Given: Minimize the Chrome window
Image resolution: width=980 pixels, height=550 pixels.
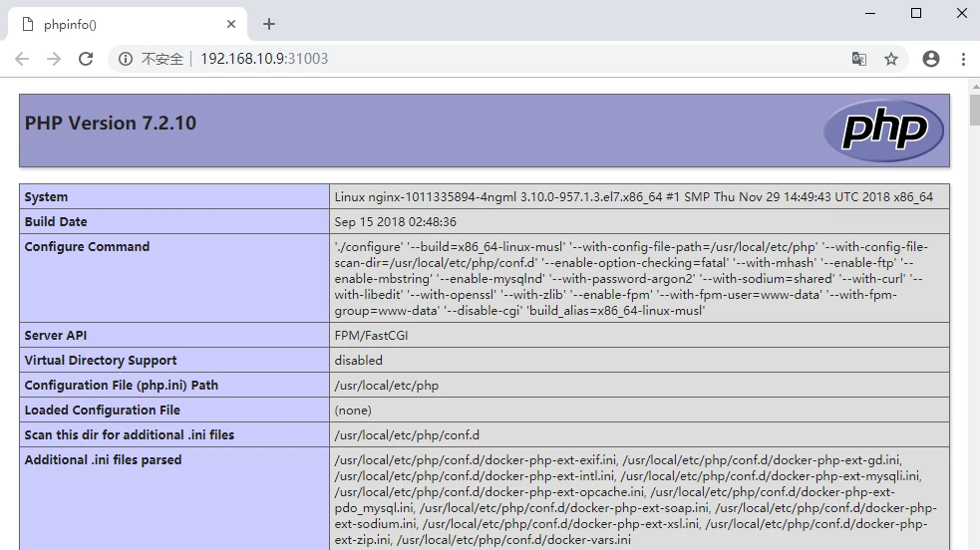Looking at the screenshot, I should [870, 13].
